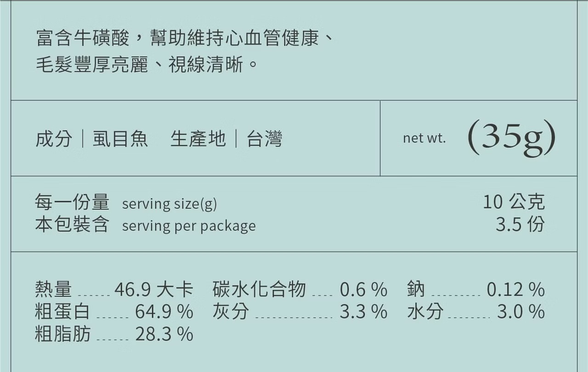
Task: Click the 0.12 % sodium value
Action: [x=515, y=290]
